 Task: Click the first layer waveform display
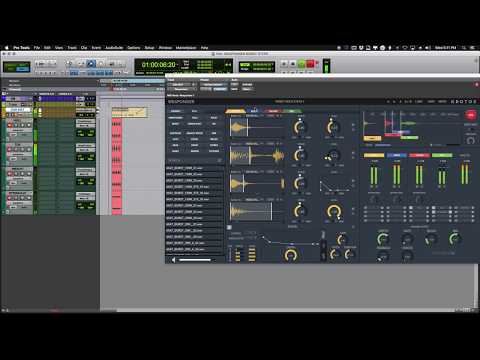point(257,127)
